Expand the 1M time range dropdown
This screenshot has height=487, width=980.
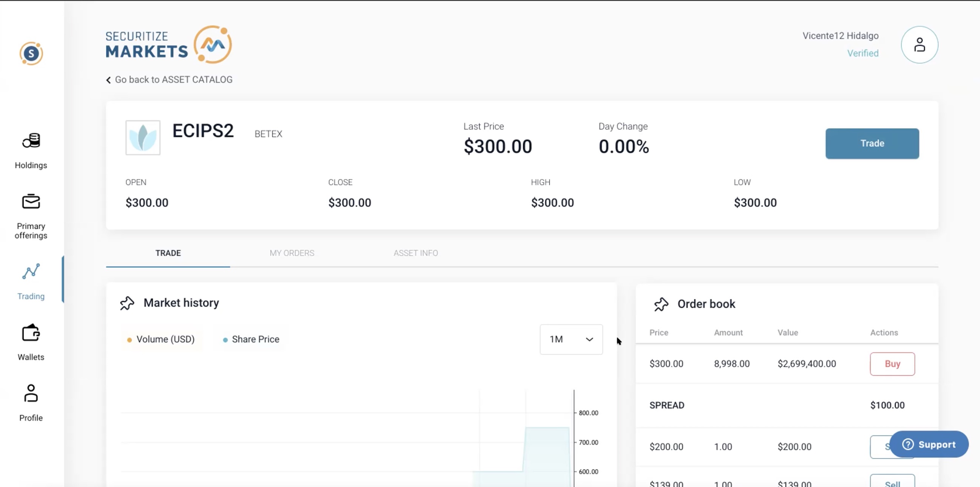pyautogui.click(x=570, y=339)
